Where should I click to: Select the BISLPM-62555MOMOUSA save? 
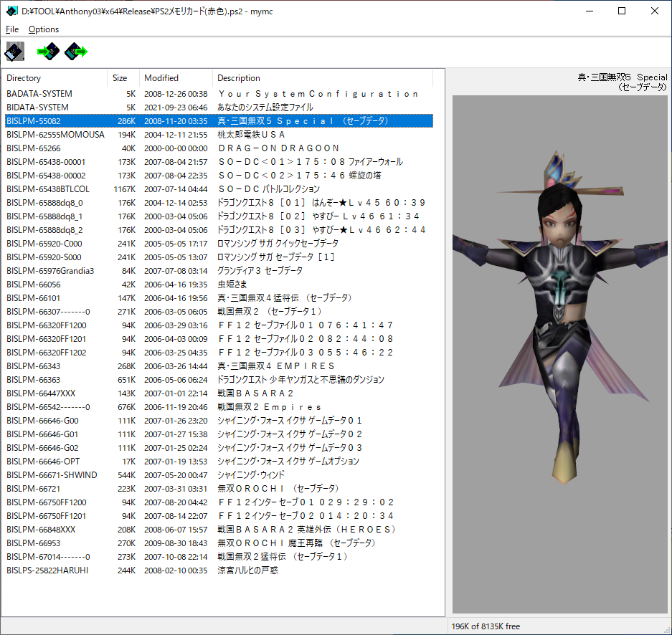point(219,135)
